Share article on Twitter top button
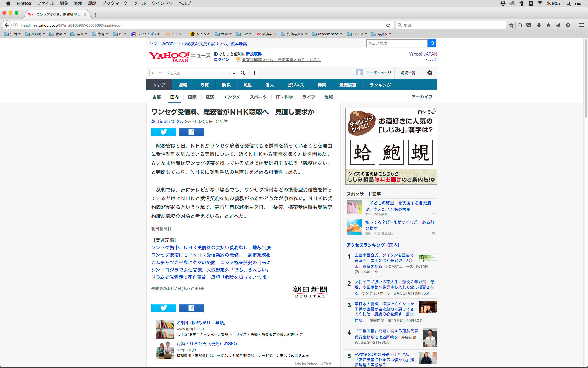 coord(164,132)
